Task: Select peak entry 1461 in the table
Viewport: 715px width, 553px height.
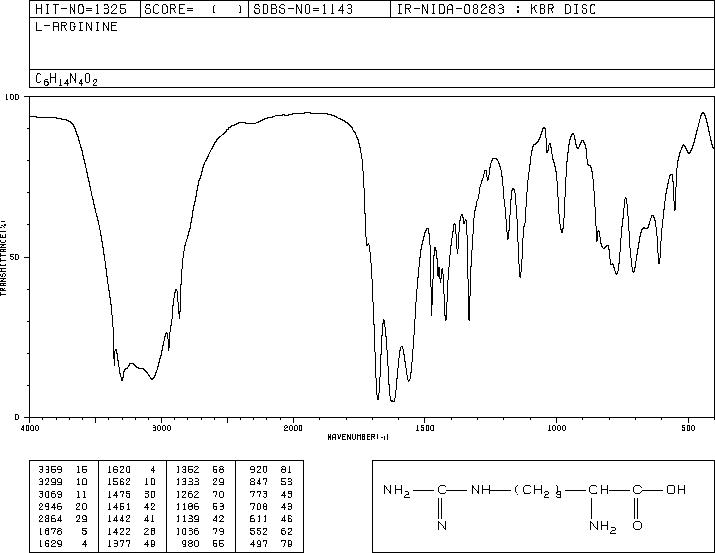Action: pos(132,506)
